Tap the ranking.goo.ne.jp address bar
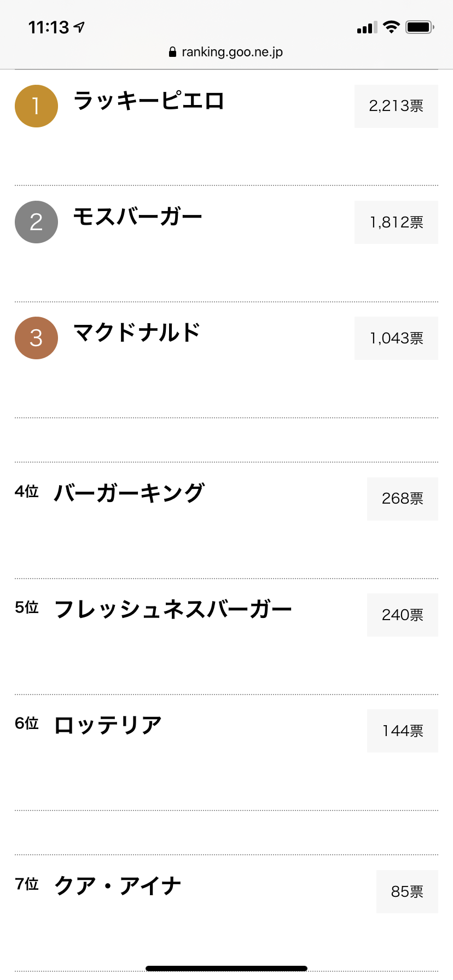453x980 pixels. 226,52
